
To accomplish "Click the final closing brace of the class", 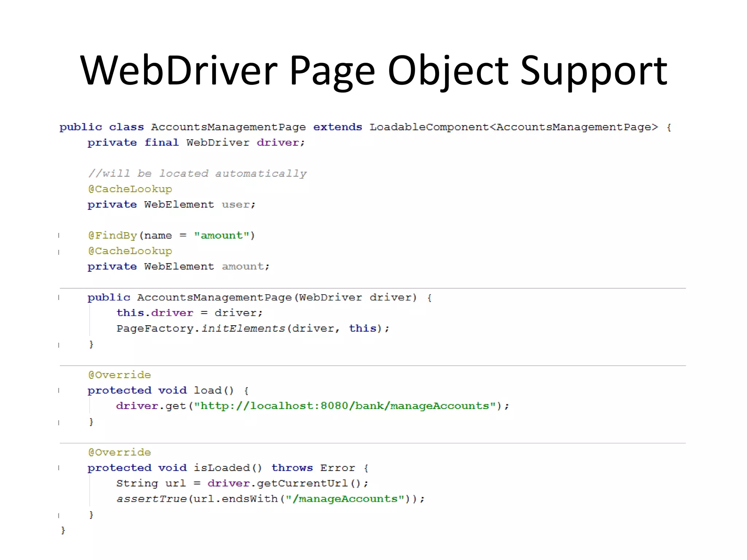I will [x=63, y=530].
